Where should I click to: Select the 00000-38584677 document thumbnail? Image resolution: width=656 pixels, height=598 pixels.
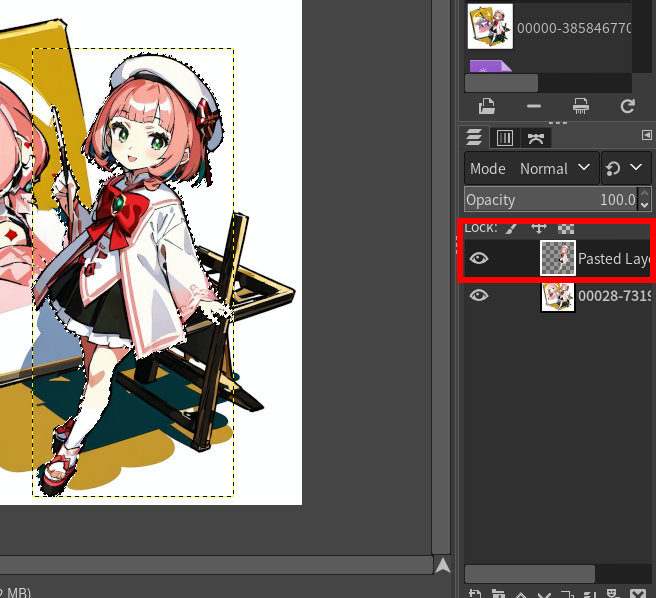click(490, 26)
